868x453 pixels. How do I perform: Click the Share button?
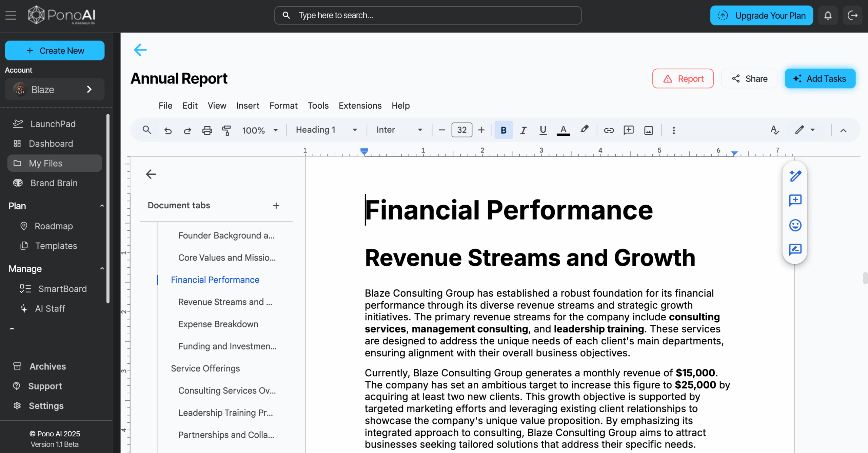(749, 79)
